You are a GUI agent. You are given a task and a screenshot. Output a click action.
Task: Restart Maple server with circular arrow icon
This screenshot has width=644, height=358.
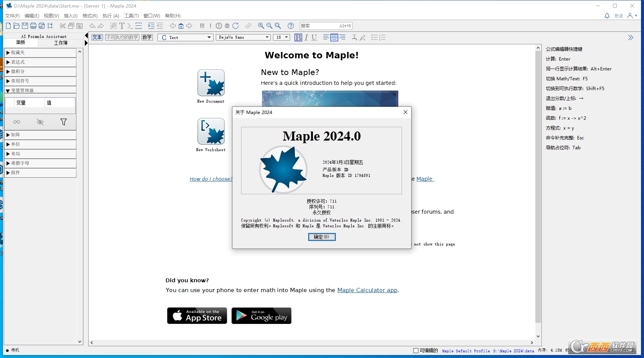point(235,26)
